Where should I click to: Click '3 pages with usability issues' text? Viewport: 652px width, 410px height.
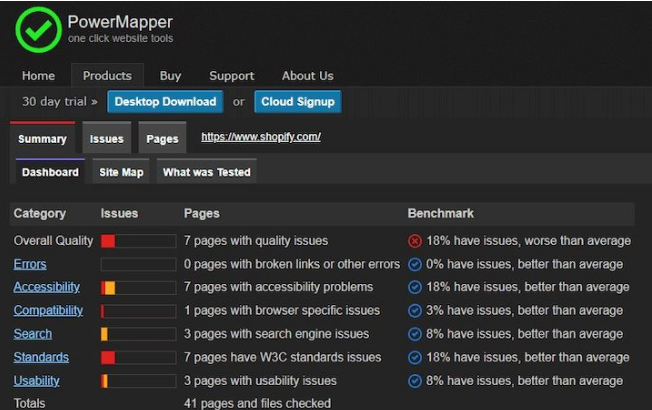260,381
